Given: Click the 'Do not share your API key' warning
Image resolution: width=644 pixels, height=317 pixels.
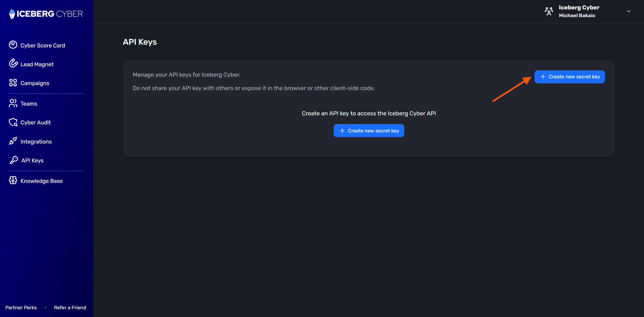Looking at the screenshot, I should tap(254, 88).
